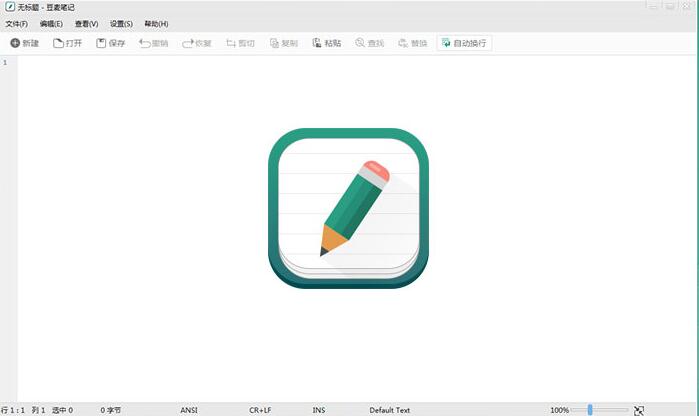This screenshot has width=699, height=416.
Task: Open the 文件(F) menu
Action: [16, 24]
